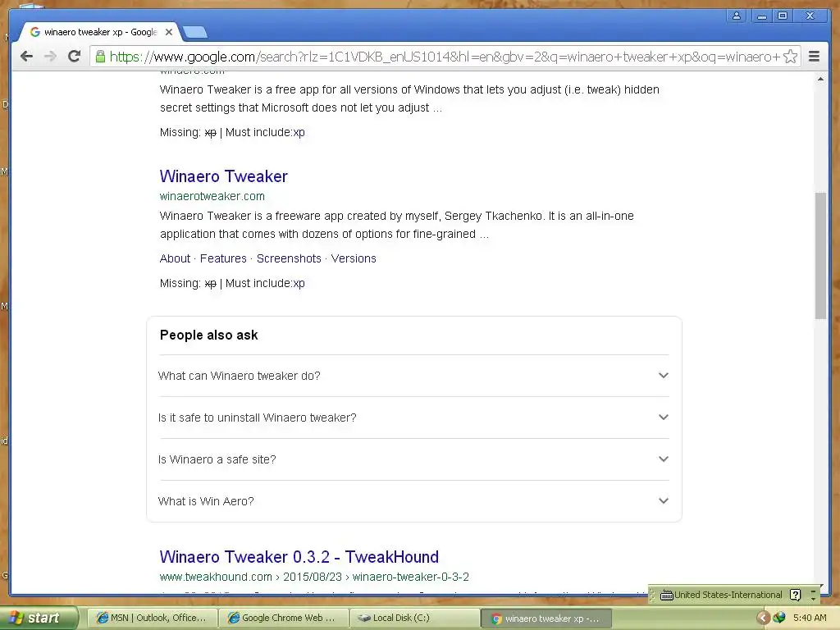Open Winaero Tweaker 0.3.2 - TweakHound result
Viewport: 840px width, 630px height.
coord(299,557)
